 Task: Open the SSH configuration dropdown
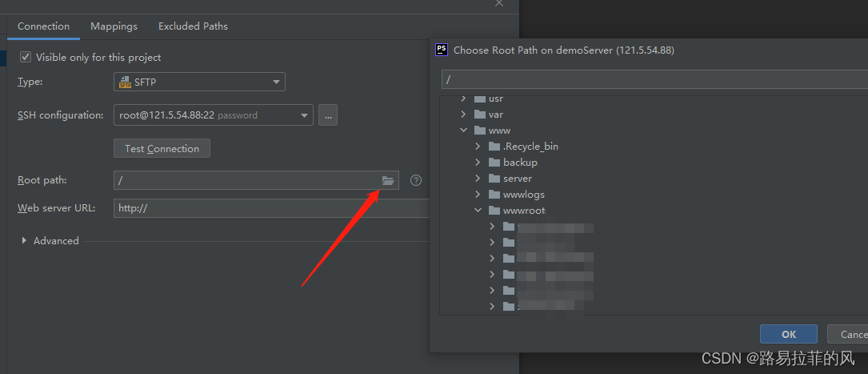pyautogui.click(x=213, y=115)
